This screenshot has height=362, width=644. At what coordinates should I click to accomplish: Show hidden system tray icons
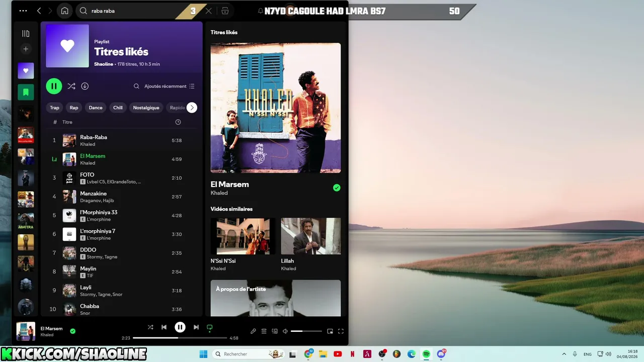click(x=563, y=354)
